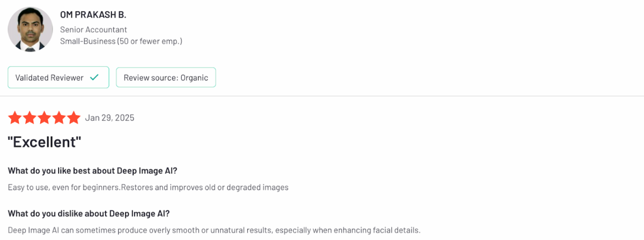Click the green checkmark in Validated Reviewer
This screenshot has height=240, width=644.
[94, 77]
